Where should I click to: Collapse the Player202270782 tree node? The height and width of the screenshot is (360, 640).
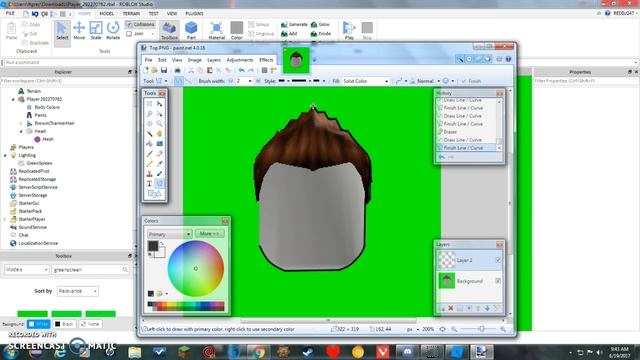13,99
